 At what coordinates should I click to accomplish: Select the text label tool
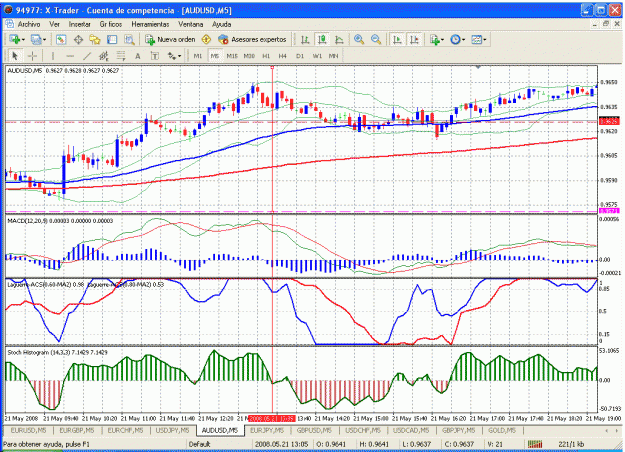pyautogui.click(x=155, y=56)
